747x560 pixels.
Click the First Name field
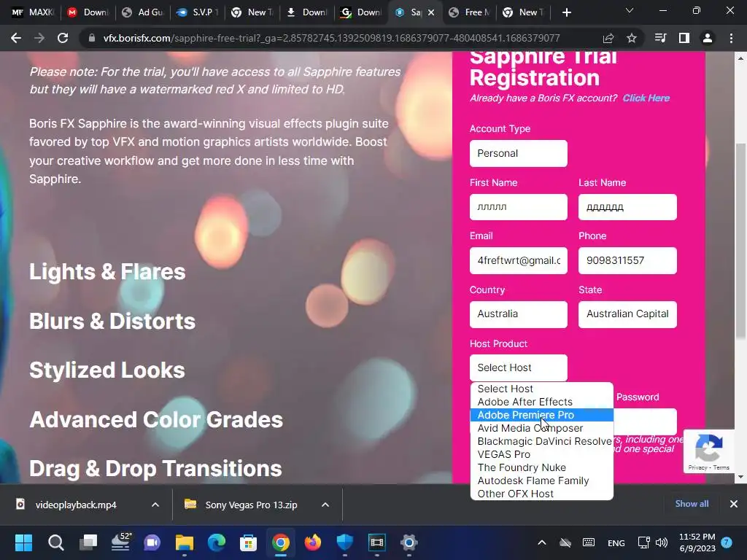coord(519,207)
